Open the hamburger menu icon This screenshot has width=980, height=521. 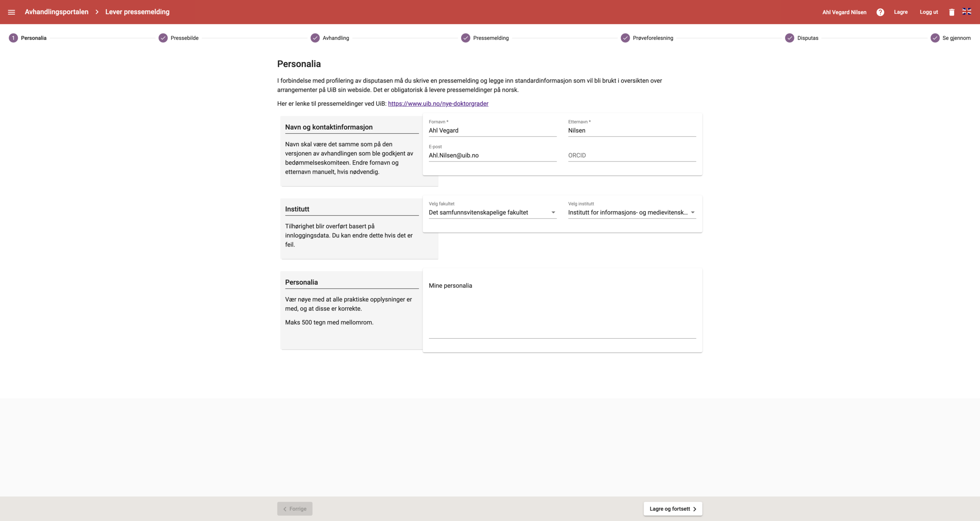pyautogui.click(x=11, y=12)
